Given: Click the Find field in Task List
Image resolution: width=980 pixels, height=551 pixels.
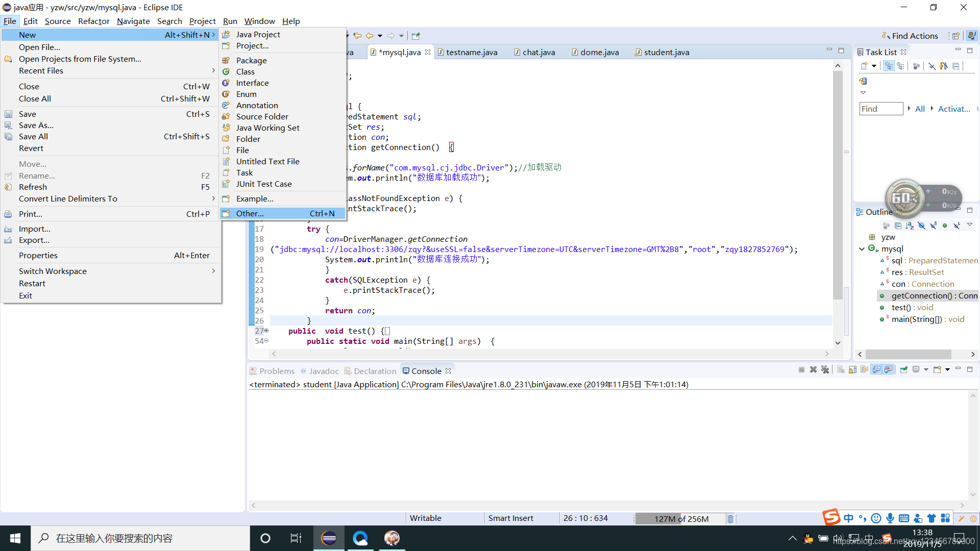Looking at the screenshot, I should (x=880, y=109).
